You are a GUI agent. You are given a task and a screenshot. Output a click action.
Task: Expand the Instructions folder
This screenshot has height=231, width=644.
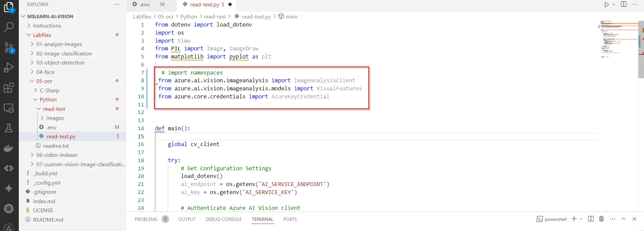click(47, 26)
